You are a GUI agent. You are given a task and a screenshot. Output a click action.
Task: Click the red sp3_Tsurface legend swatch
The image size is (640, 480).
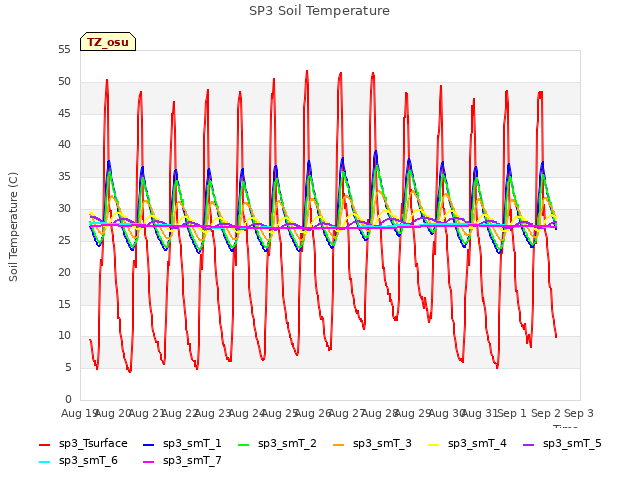(x=44, y=444)
